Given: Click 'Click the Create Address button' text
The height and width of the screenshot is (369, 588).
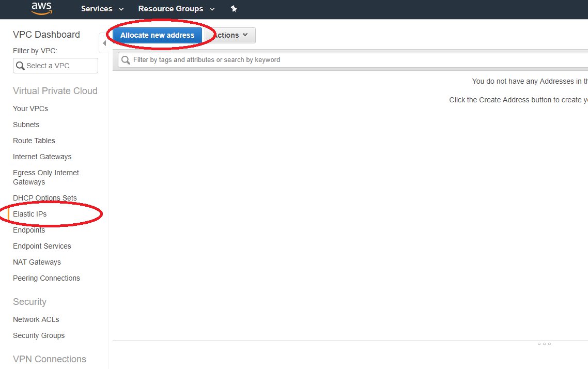Looking at the screenshot, I should pyautogui.click(x=519, y=100).
